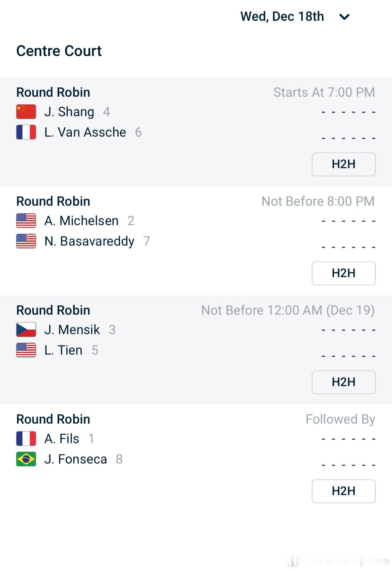Click the USA flag beside A. Michelsen
Viewport: 392px width, 571px height.
(x=26, y=221)
